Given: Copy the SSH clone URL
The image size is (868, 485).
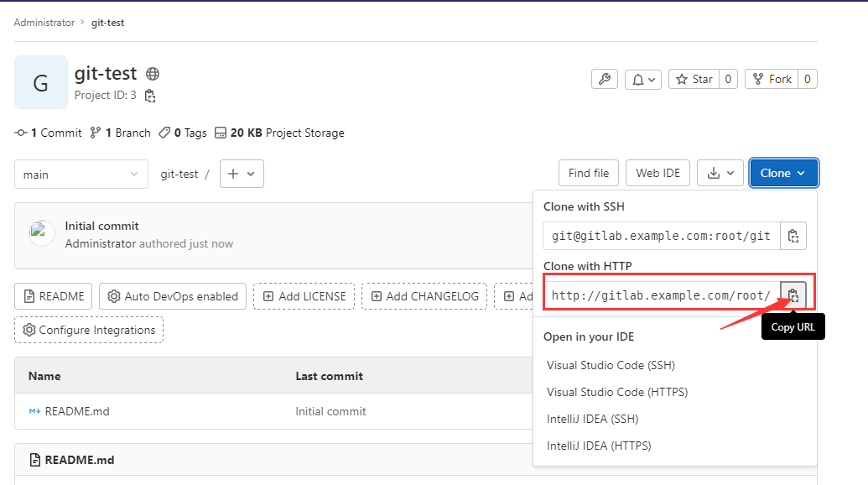Looking at the screenshot, I should click(793, 236).
